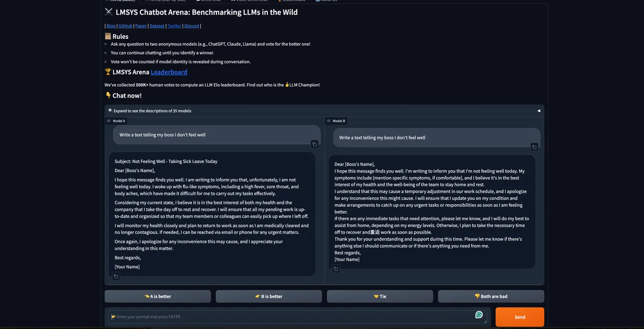Click the Model A user message bubble
Viewport: 644px width, 329px height.
point(216,136)
